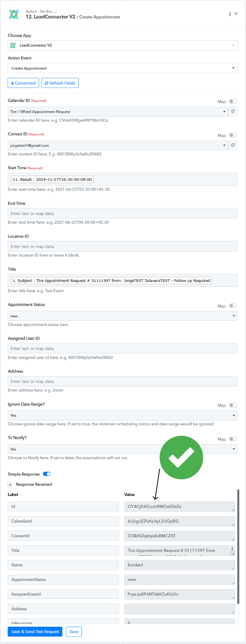
Task: Refresh the Contact ID list icon
Action: pos(233,145)
